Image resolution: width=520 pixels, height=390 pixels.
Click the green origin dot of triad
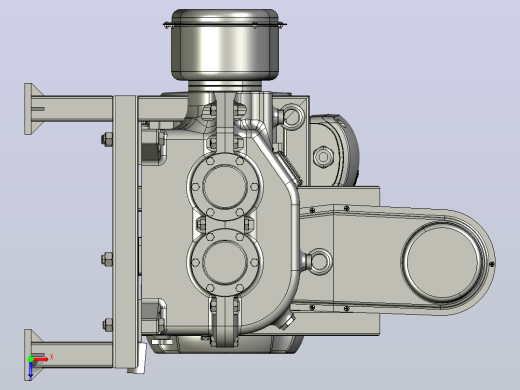point(31,359)
